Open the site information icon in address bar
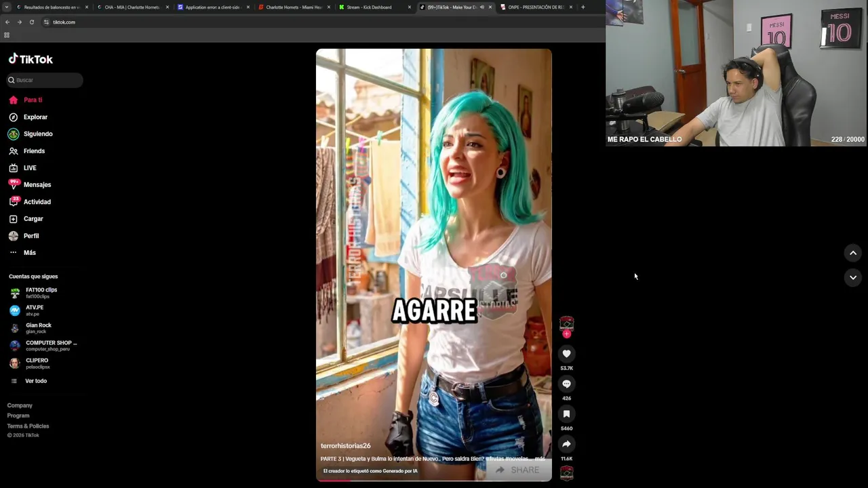Viewport: 868px width, 488px height. (46, 22)
